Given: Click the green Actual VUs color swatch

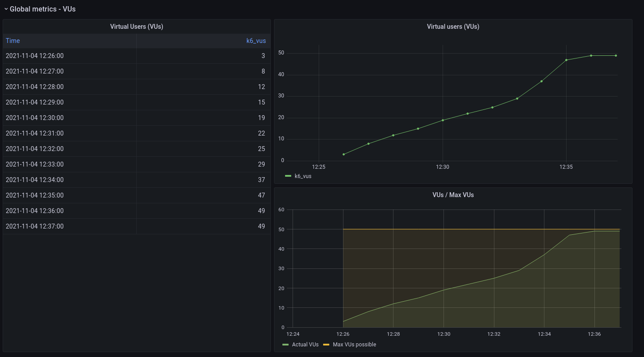Looking at the screenshot, I should coord(285,345).
